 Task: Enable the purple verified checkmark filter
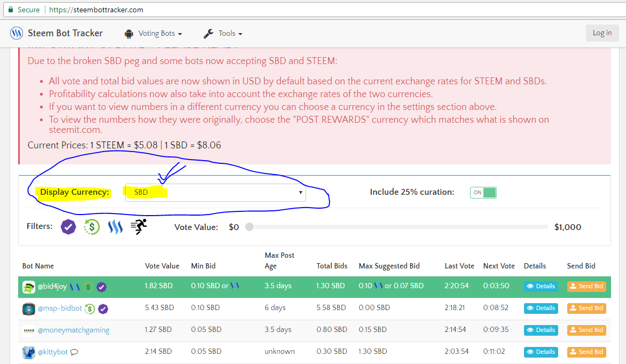point(68,227)
